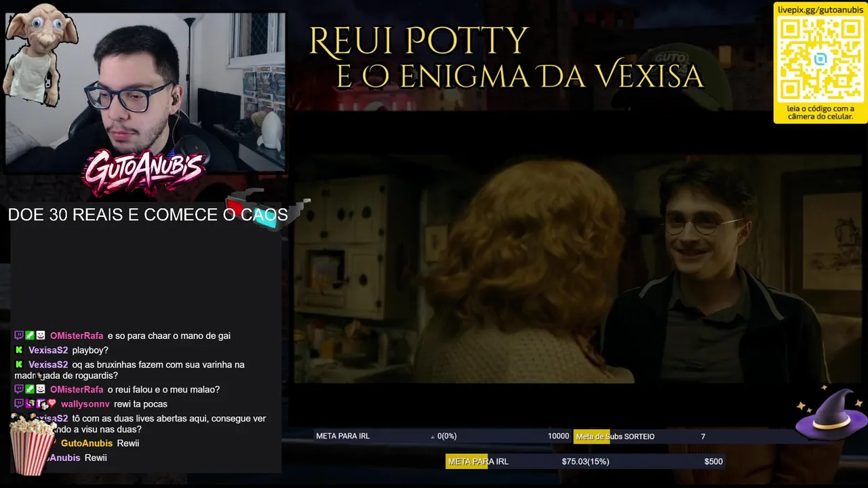Click OMisterRafa username on 'e so para chaar' message
This screenshot has width=868, height=488.
coord(77,335)
